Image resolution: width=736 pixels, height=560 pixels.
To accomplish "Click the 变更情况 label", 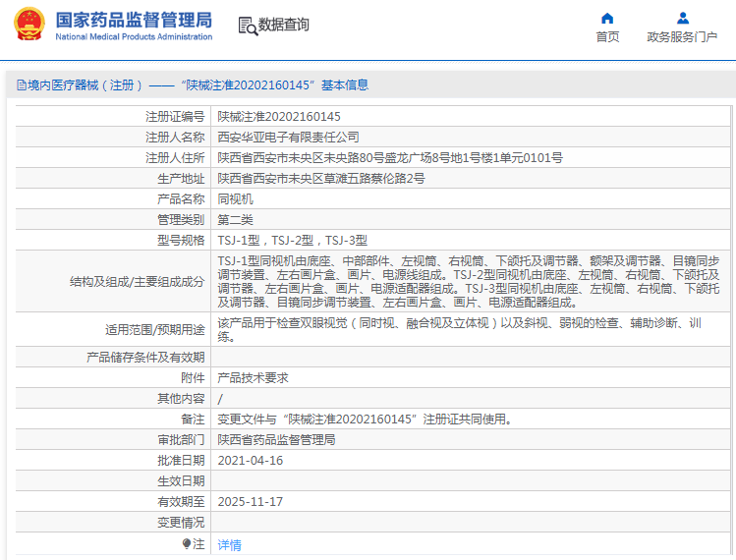I will (181, 523).
